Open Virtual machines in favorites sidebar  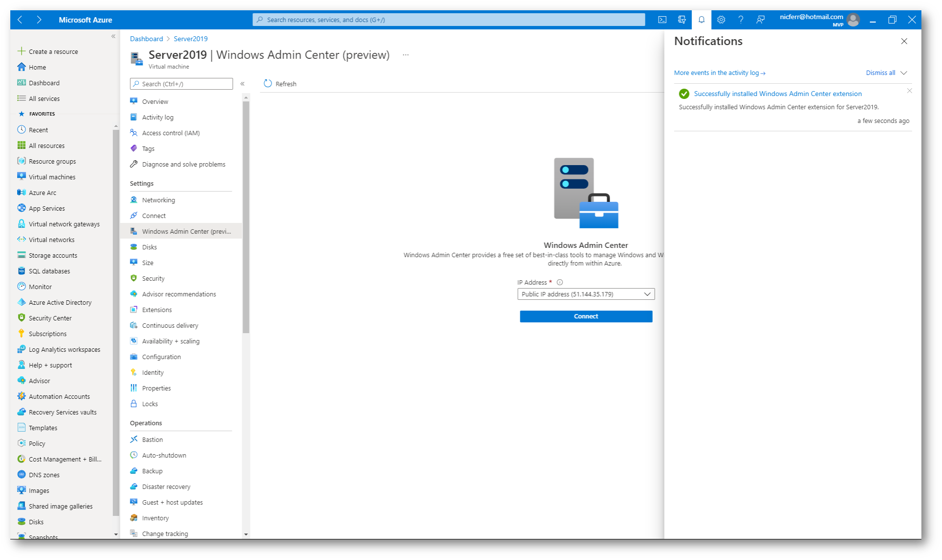click(52, 177)
